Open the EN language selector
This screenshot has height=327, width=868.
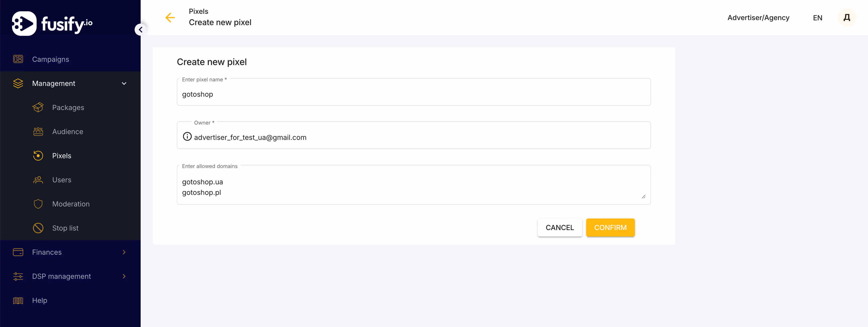tap(818, 18)
